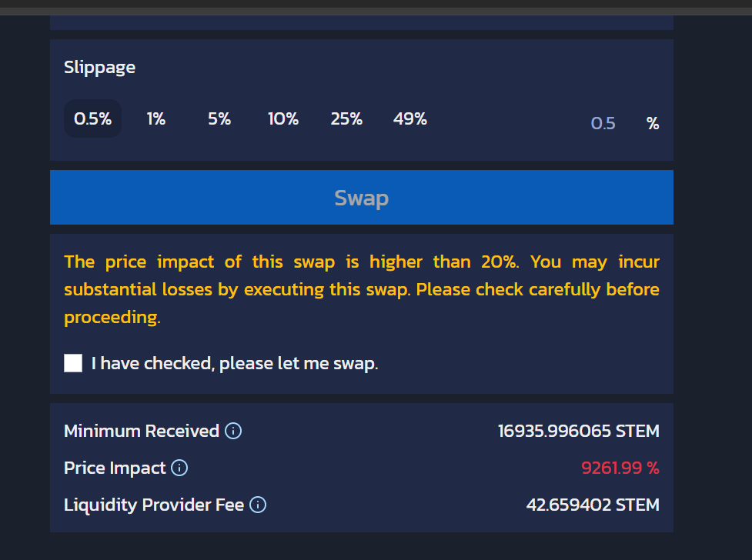752x560 pixels.
Task: Click the percent sign beside custom slippage
Action: click(x=653, y=123)
